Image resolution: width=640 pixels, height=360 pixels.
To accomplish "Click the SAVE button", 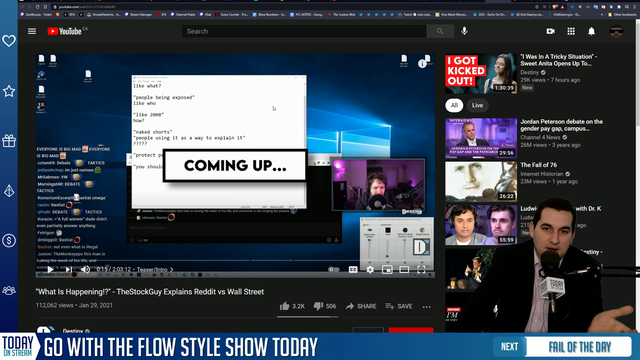I will click(x=399, y=306).
